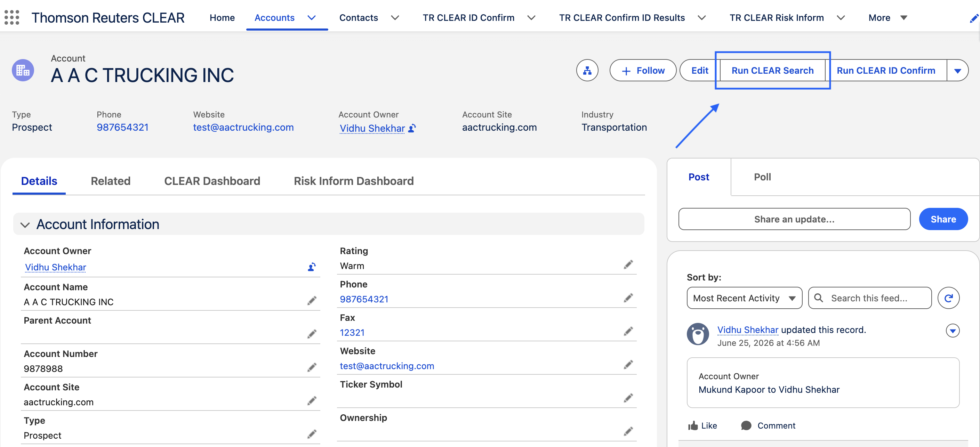Change owner icon beside Vidhu Shekhar in header
Image resolution: width=980 pixels, height=447 pixels.
tap(412, 129)
